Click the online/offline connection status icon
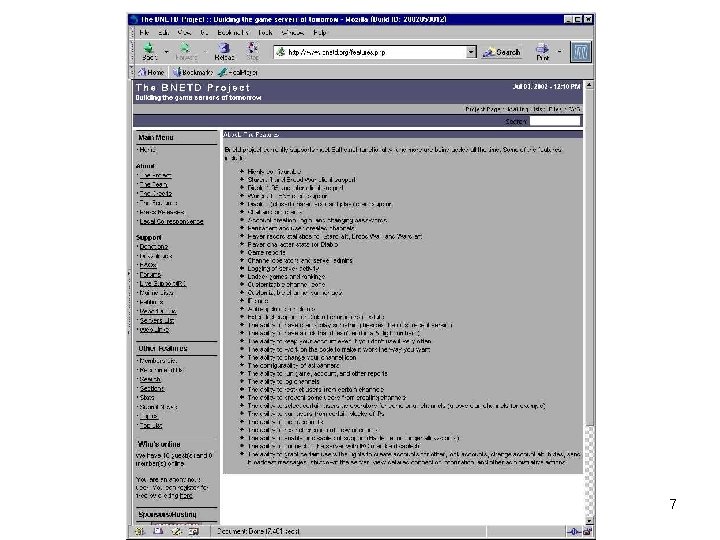This screenshot has width=720, height=540. pos(573,532)
